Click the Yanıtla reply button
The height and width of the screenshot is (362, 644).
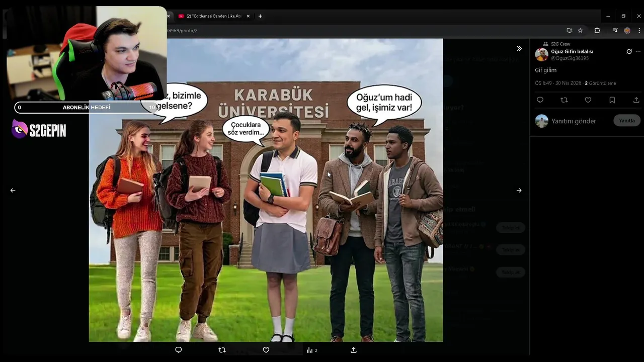[x=627, y=121]
